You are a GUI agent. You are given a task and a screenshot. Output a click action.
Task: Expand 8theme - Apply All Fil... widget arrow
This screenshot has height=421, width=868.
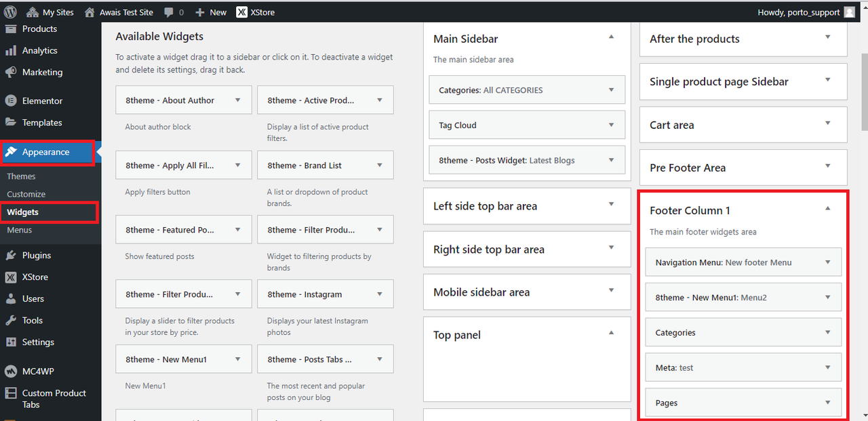pyautogui.click(x=237, y=165)
